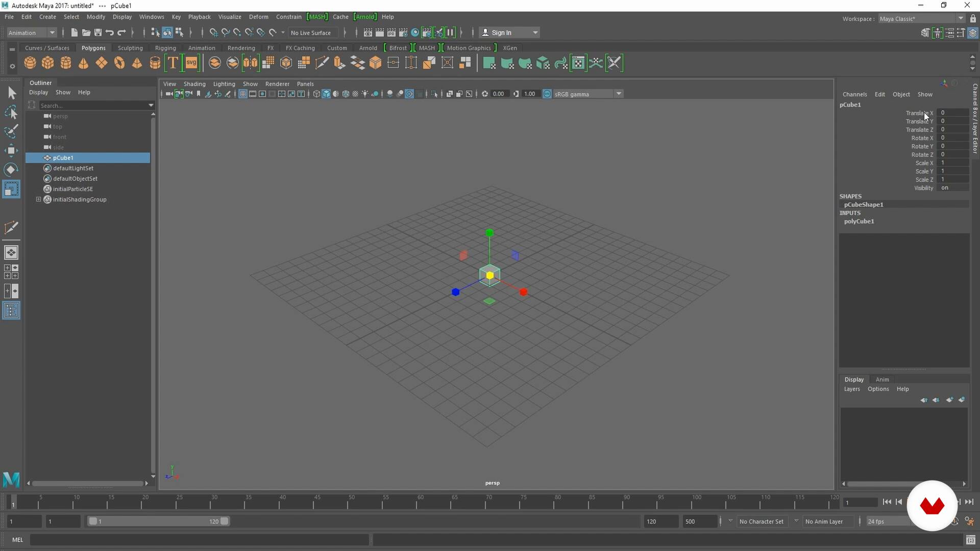
Task: Open the No Character Set dropdown
Action: 730,521
